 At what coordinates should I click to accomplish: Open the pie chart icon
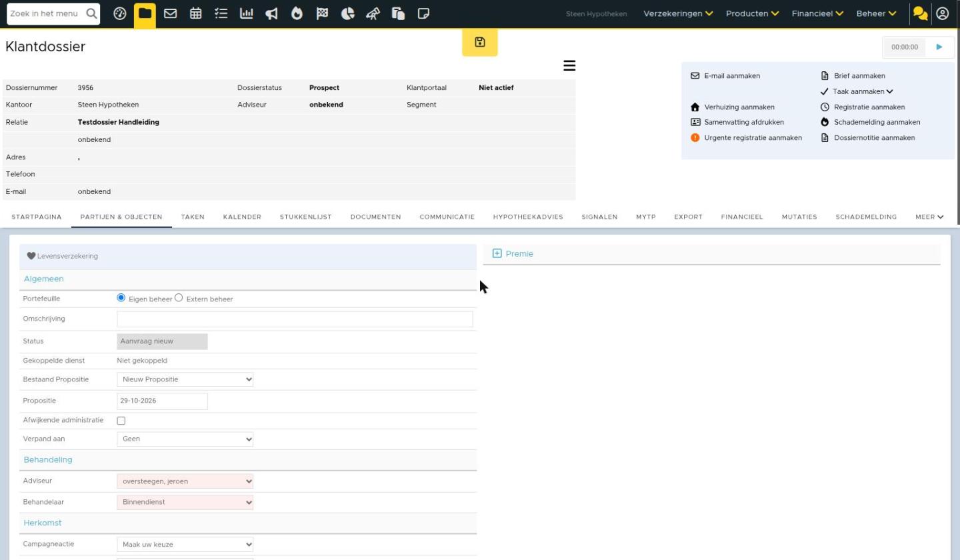348,13
